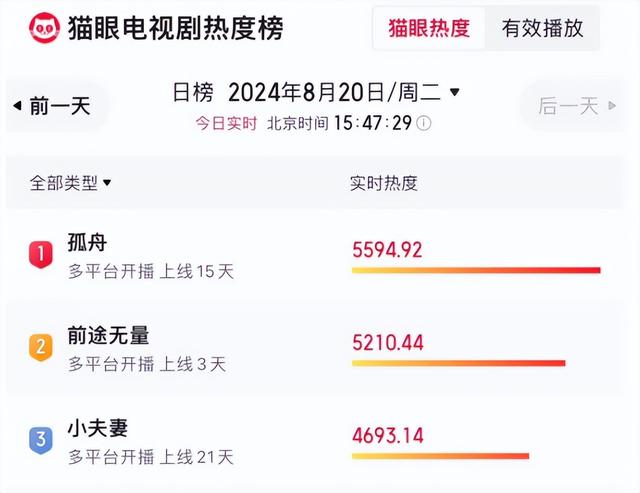Viewport: 640px width, 493px height.
Task: Open the 前途无量 drama entry
Action: click(108, 336)
